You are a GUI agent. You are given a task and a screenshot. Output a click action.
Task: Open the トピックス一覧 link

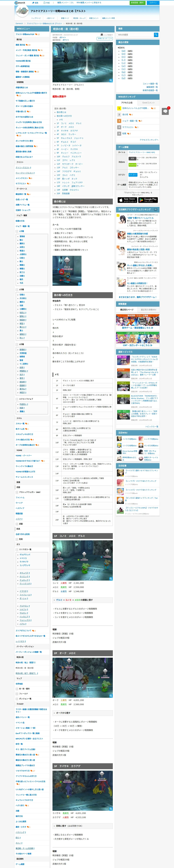152,427
